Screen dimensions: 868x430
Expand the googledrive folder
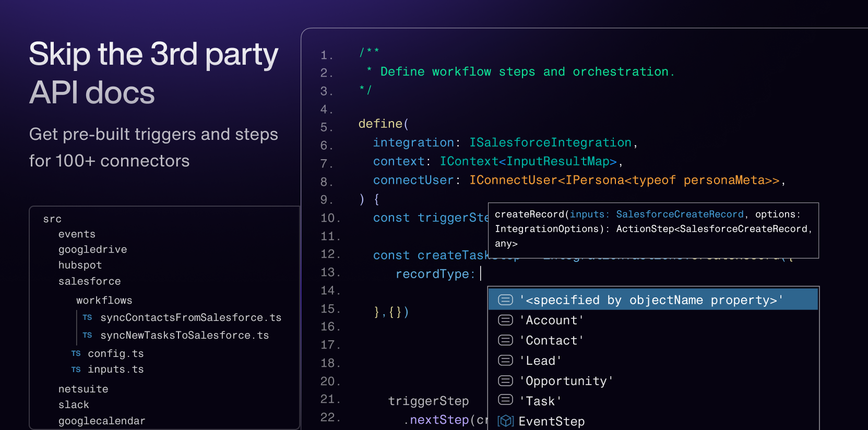pos(92,250)
